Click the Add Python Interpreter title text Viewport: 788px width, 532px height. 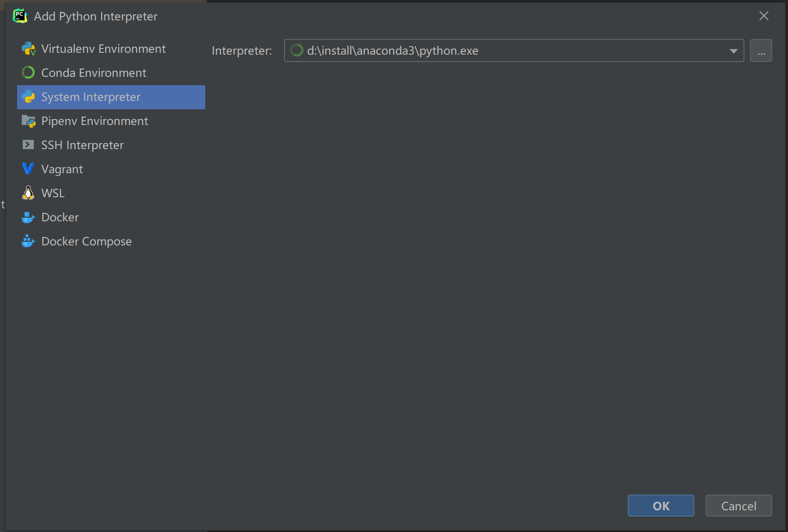[96, 16]
